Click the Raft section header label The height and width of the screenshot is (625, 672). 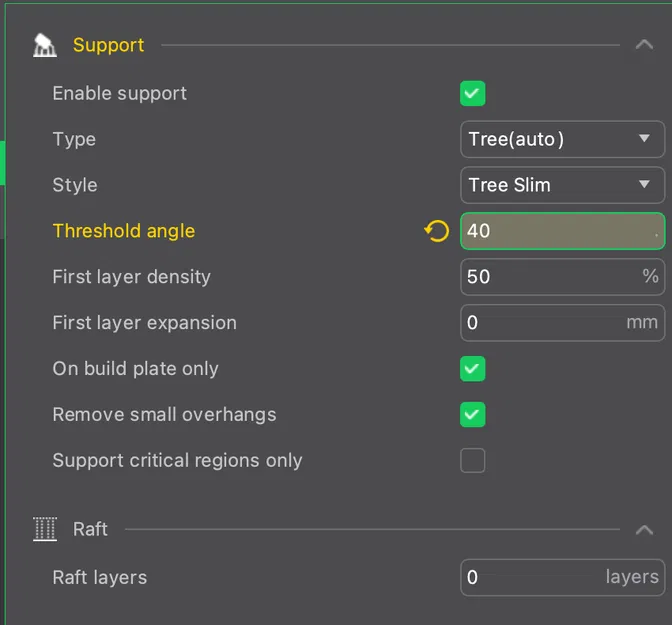coord(90,529)
